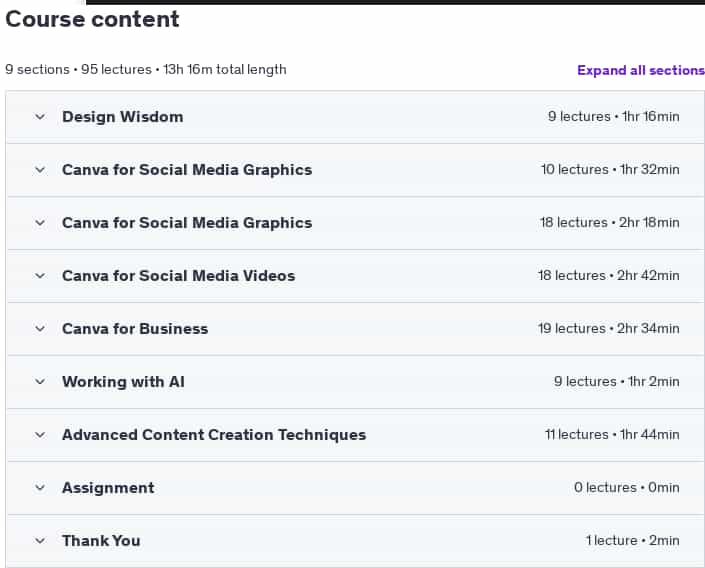The image size is (705, 568).
Task: Open the Assignment section title
Action: point(108,488)
